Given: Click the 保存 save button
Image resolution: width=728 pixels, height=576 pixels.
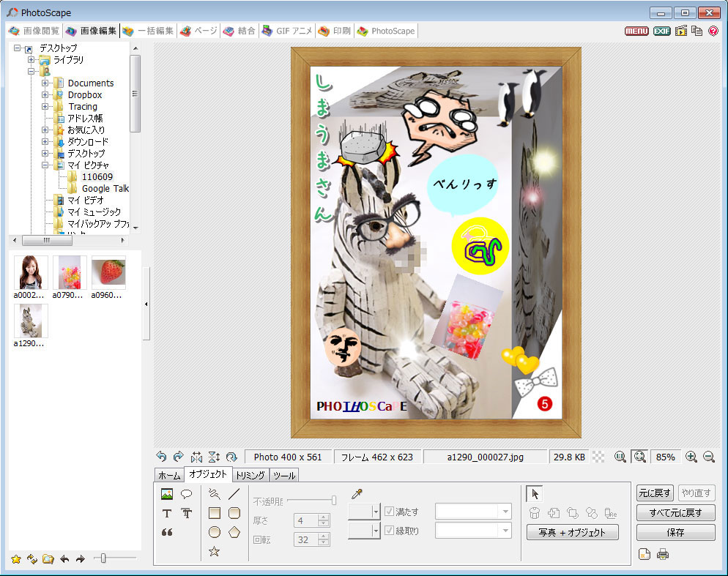Looking at the screenshot, I should 675,532.
